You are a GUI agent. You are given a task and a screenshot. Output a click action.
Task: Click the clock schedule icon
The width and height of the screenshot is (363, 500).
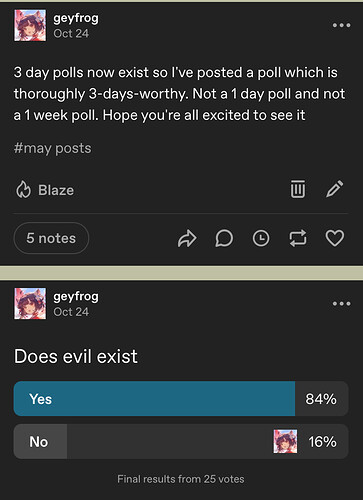click(261, 238)
